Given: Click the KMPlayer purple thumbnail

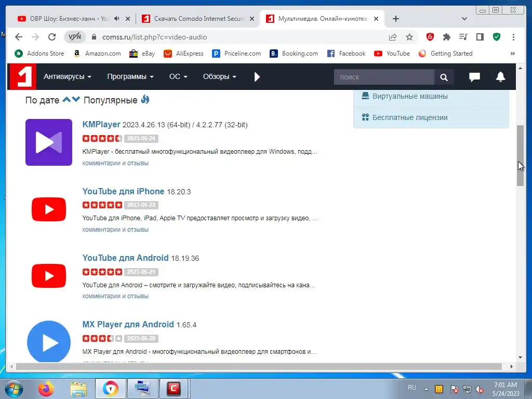Looking at the screenshot, I should (49, 142).
